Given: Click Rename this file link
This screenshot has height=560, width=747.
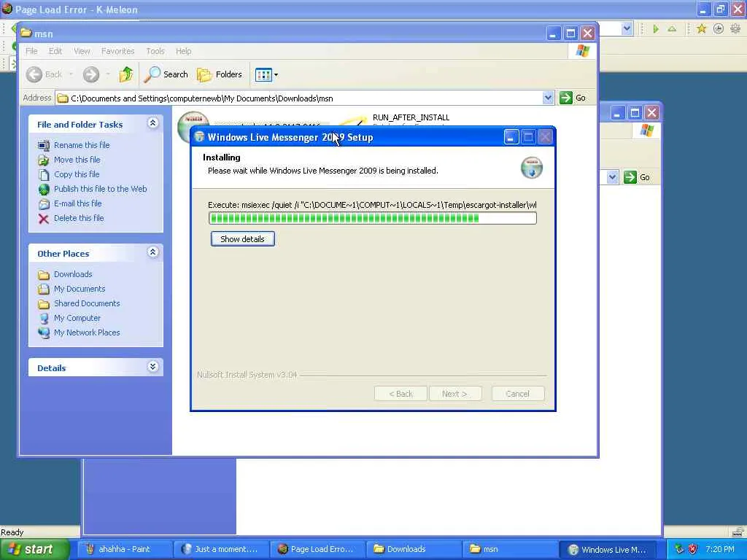Looking at the screenshot, I should click(82, 145).
